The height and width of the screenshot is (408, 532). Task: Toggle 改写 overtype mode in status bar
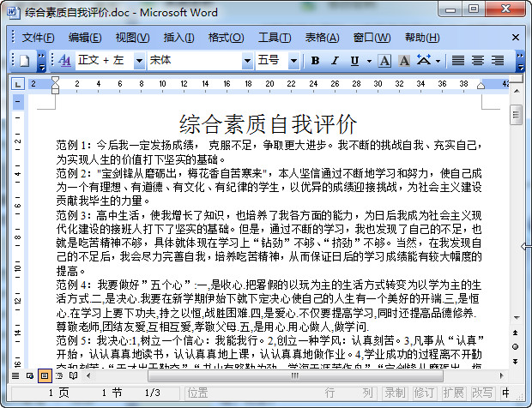482,393
